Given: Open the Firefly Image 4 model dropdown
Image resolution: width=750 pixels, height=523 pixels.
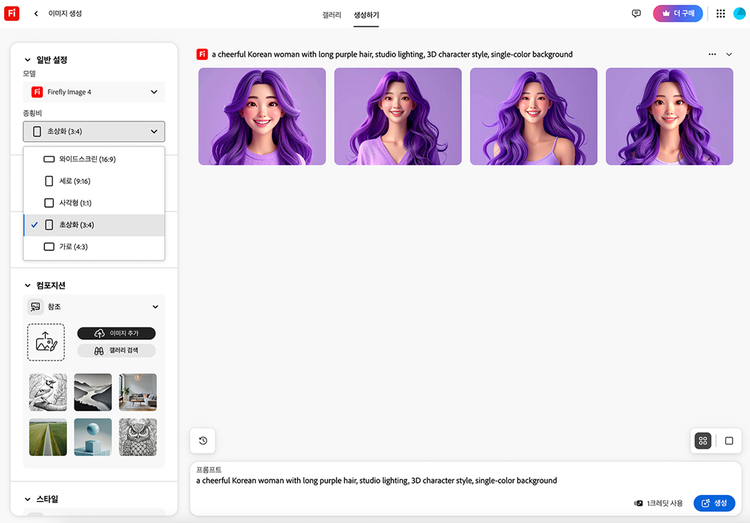Looking at the screenshot, I should coord(94,92).
